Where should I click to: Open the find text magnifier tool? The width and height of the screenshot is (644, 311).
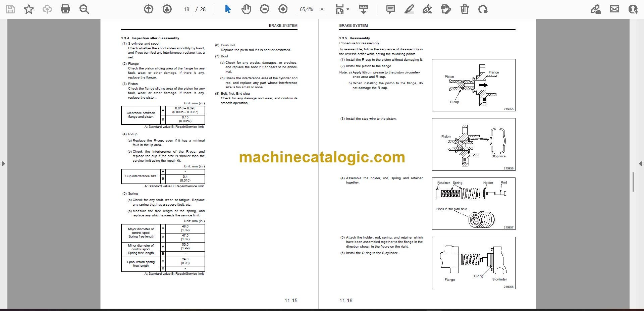[84, 9]
